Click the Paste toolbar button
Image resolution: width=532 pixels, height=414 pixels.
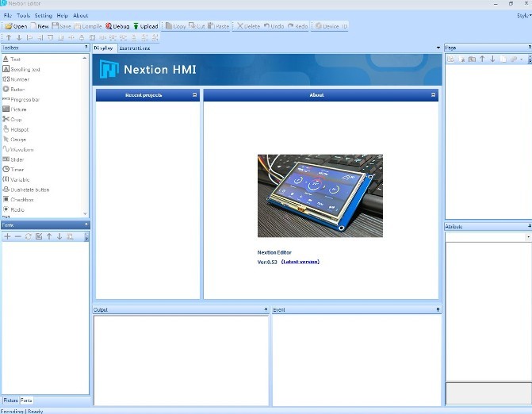(x=219, y=26)
